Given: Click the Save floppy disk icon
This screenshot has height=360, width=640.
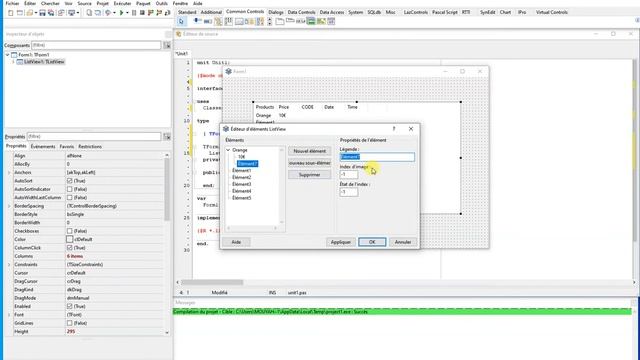Looking at the screenshot, I should point(43,13).
